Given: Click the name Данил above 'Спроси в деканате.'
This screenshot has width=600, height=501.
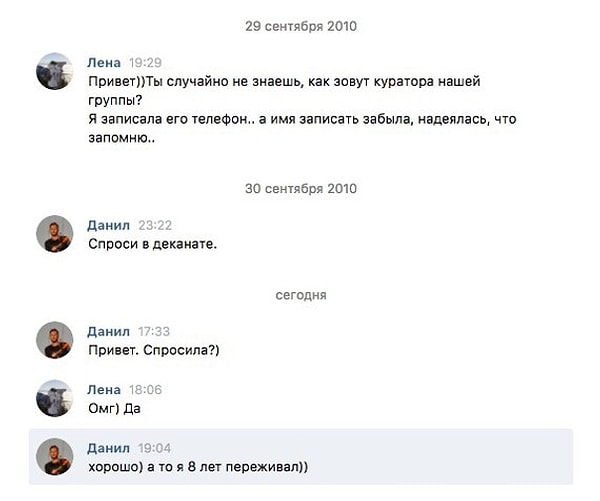Looking at the screenshot, I should (109, 225).
